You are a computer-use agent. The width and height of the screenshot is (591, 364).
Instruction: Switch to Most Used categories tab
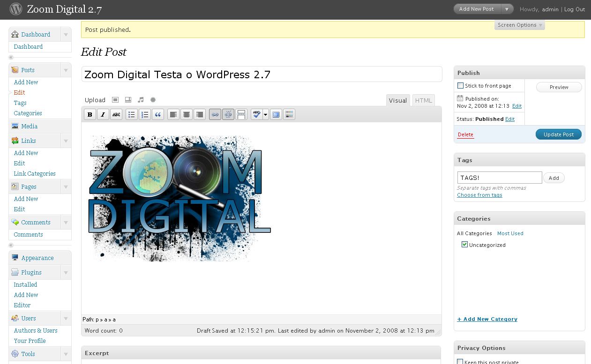point(510,233)
